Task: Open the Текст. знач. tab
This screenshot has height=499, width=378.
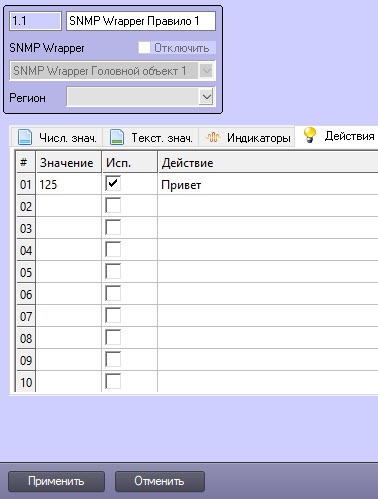Action: 151,137
